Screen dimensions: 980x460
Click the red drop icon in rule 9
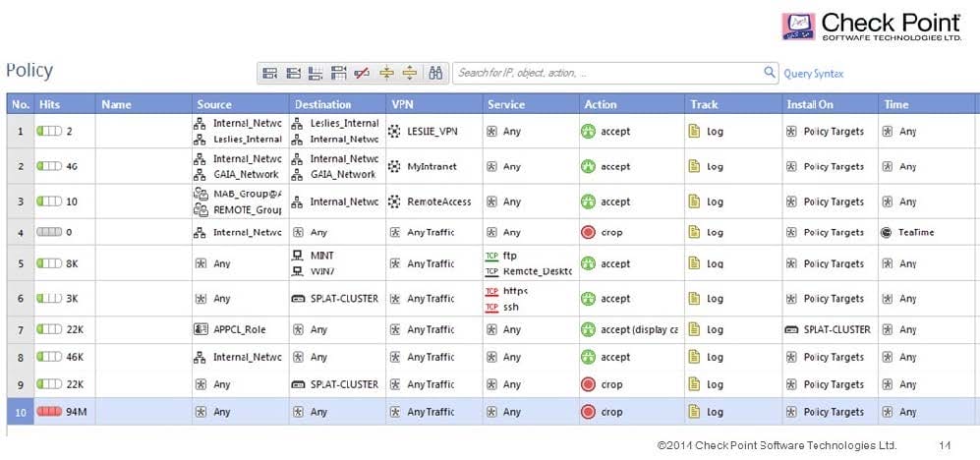588,384
